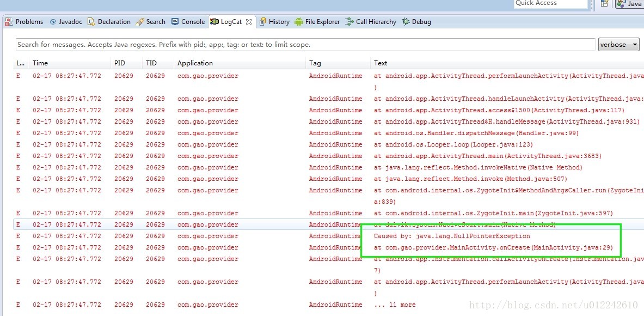Click the TID cell in the ZygoteInit.main row
This screenshot has width=644, height=316.
coord(155,213)
